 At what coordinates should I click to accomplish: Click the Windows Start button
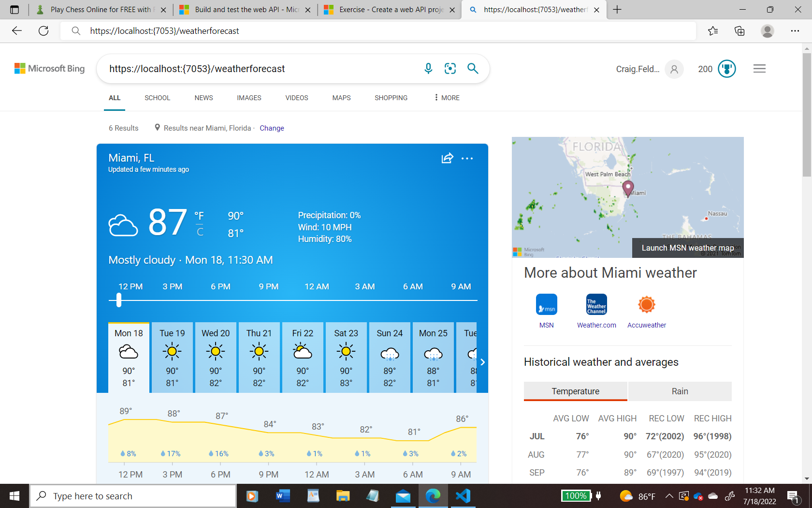click(x=14, y=496)
